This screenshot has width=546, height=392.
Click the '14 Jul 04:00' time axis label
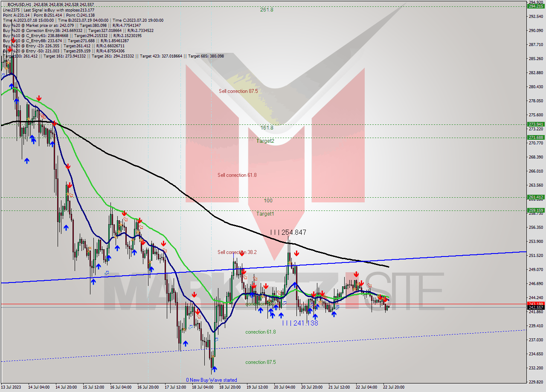39,387
